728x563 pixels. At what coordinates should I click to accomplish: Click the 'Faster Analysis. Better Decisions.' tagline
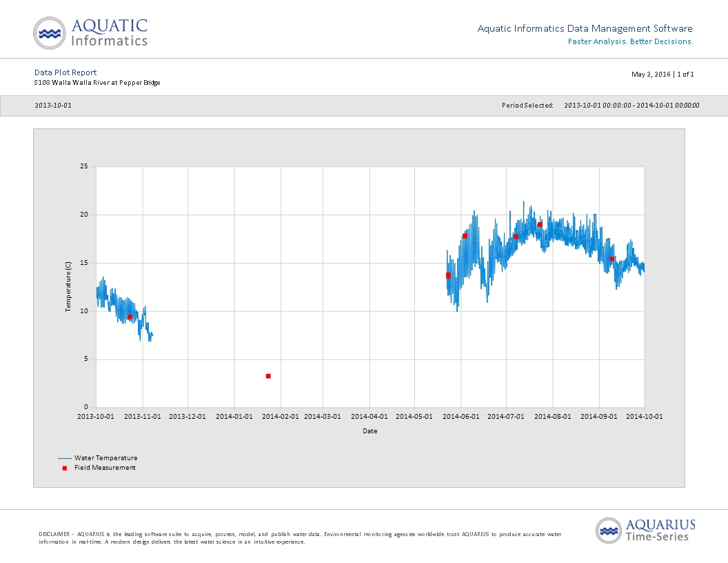pyautogui.click(x=631, y=41)
